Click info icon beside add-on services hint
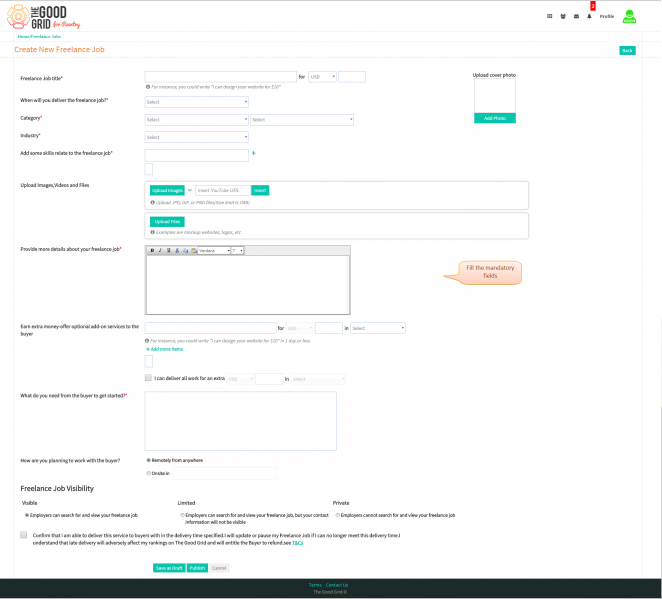 (147, 340)
